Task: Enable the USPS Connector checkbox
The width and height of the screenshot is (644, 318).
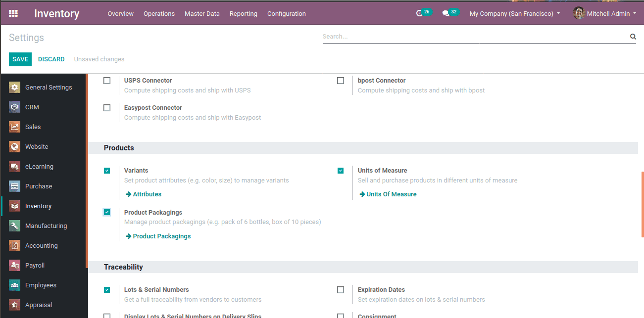Action: [x=107, y=81]
